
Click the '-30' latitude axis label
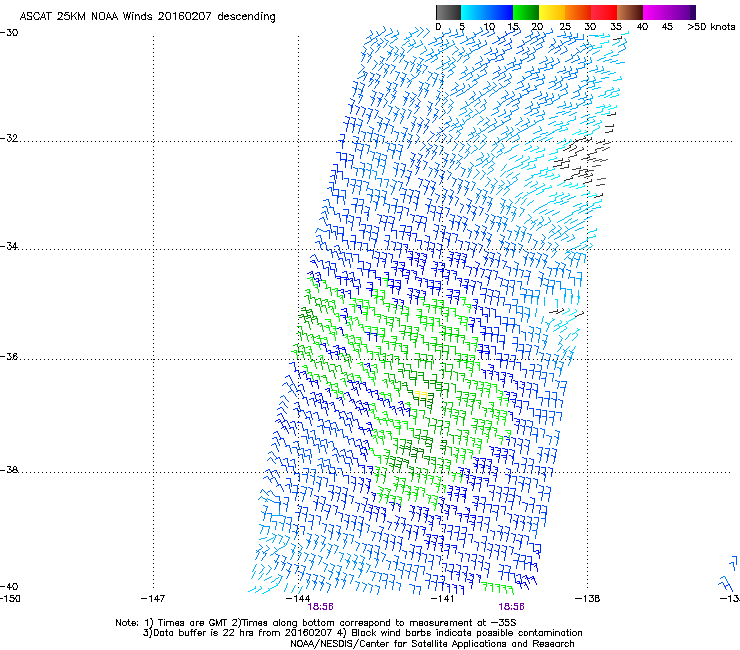[9, 33]
